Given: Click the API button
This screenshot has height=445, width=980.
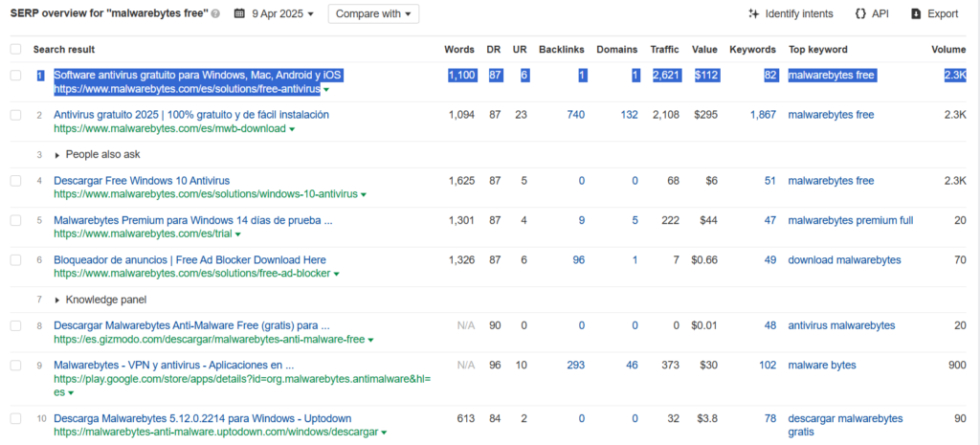Looking at the screenshot, I should point(872,13).
